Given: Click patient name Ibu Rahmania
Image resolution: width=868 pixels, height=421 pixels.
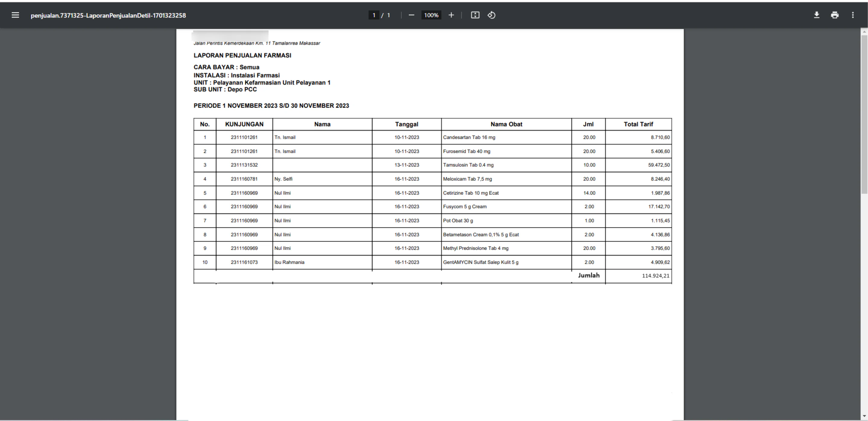Looking at the screenshot, I should click(x=289, y=262).
